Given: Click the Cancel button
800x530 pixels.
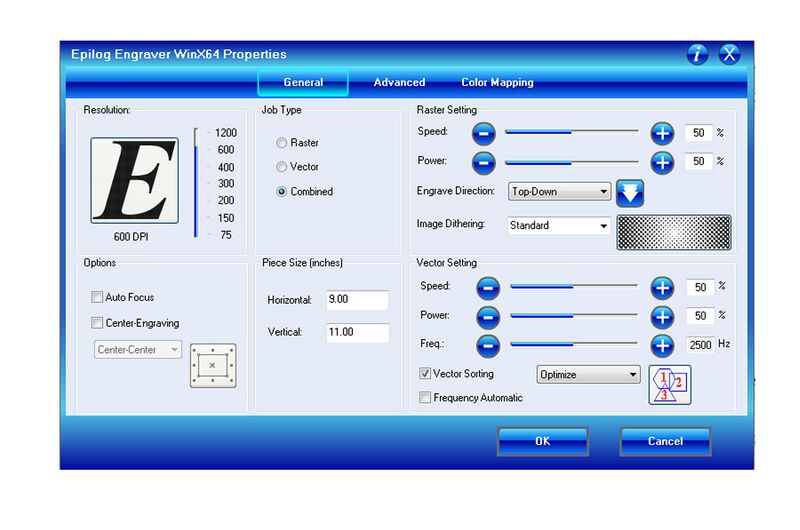Looking at the screenshot, I should (x=665, y=441).
